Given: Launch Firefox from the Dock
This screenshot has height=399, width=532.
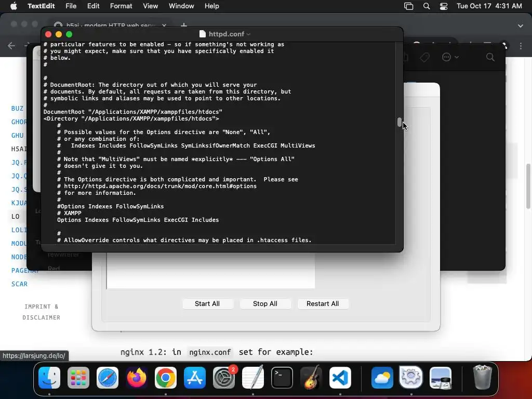Looking at the screenshot, I should tap(137, 378).
